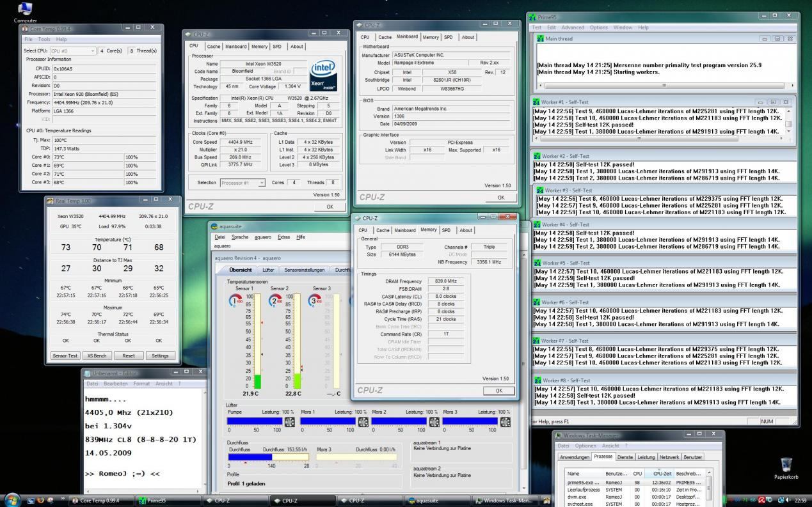Click Mora 2 fan icon in aquasuite
This screenshot has height=507, width=812.
pos(434,422)
